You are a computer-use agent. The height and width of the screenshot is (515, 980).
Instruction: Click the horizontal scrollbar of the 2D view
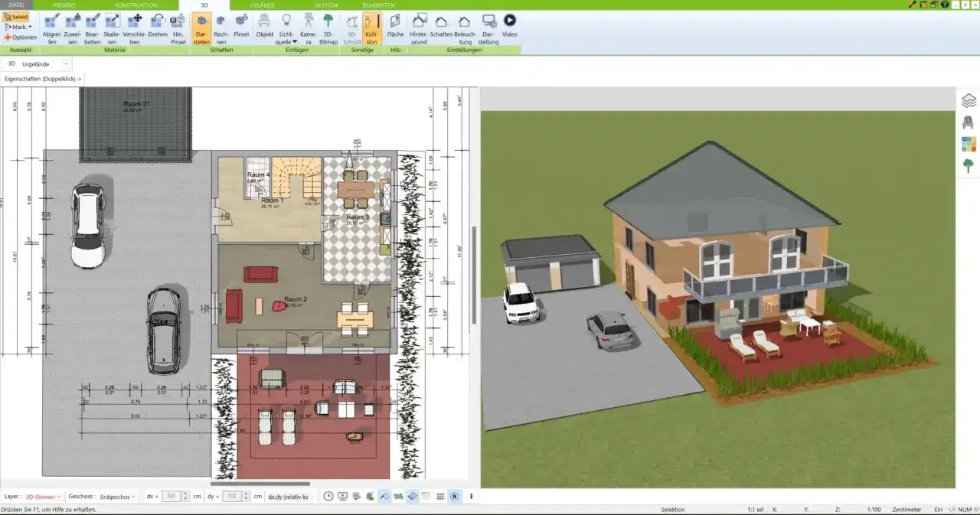(260, 484)
